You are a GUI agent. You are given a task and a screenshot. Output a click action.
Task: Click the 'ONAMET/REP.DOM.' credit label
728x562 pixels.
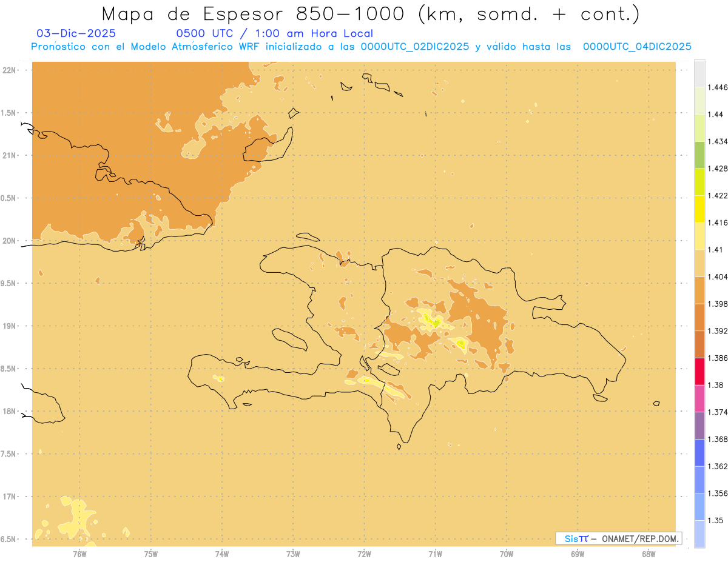click(x=641, y=538)
